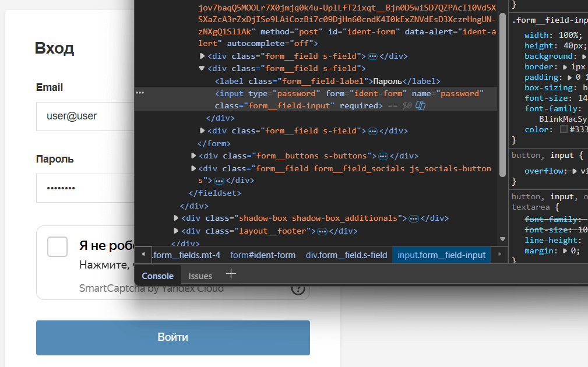Expand the margin shorthand property triangle

click(x=565, y=251)
